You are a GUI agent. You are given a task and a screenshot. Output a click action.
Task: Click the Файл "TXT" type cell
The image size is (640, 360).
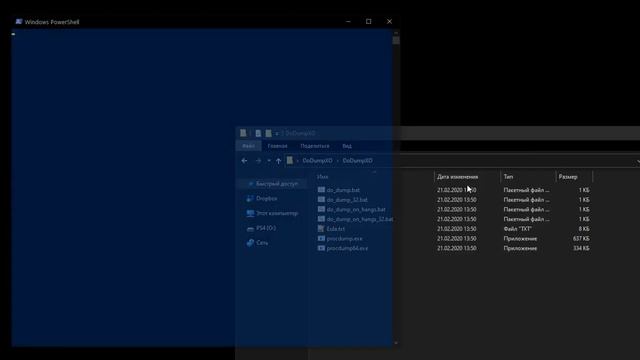point(517,229)
